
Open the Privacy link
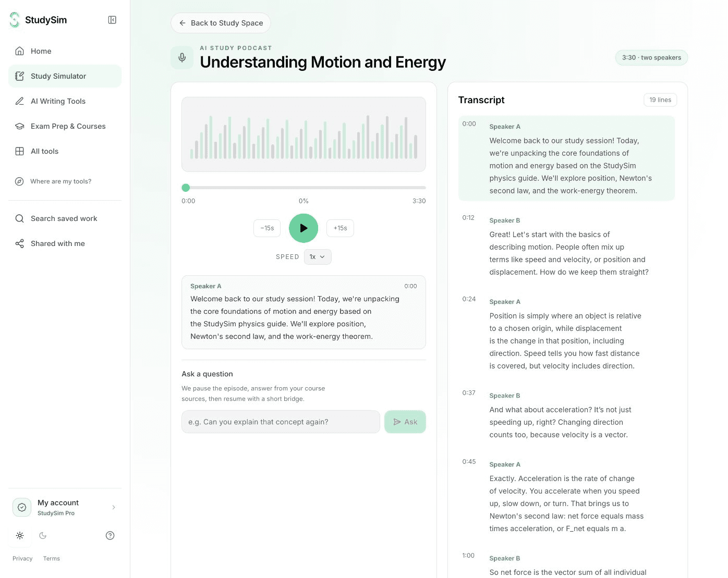click(x=22, y=558)
